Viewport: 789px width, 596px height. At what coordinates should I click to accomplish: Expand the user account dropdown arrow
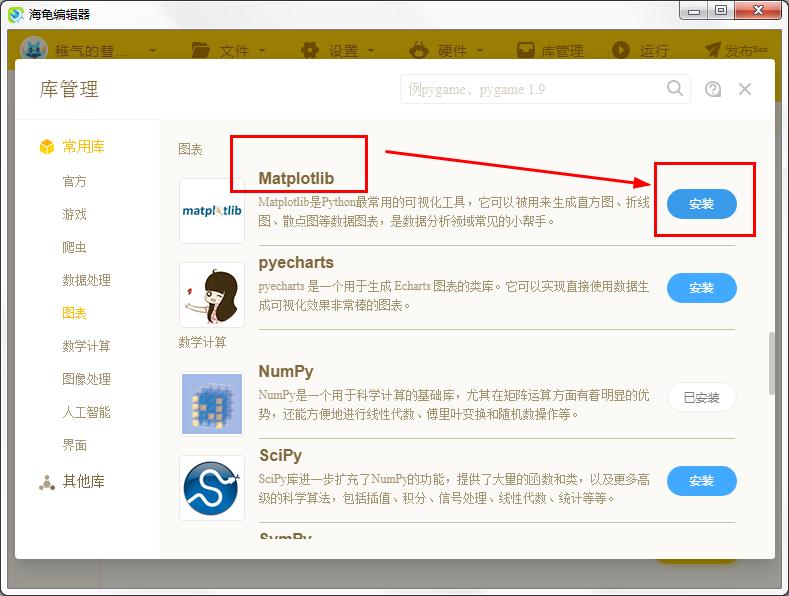[152, 50]
